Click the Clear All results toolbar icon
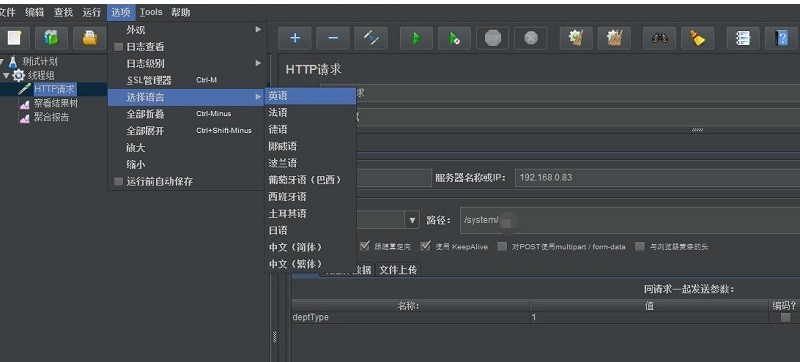800x362 pixels. [x=614, y=38]
